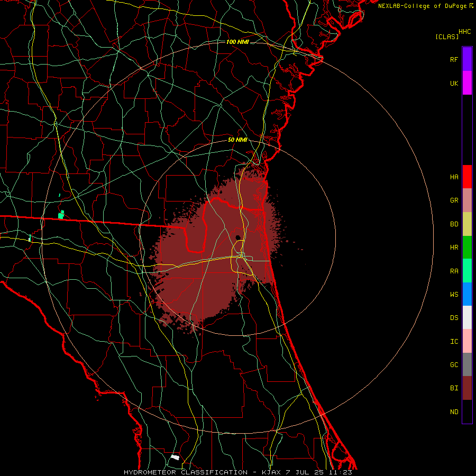Click the UK magenta legend swatch
The width and height of the screenshot is (476, 476).
click(x=467, y=83)
